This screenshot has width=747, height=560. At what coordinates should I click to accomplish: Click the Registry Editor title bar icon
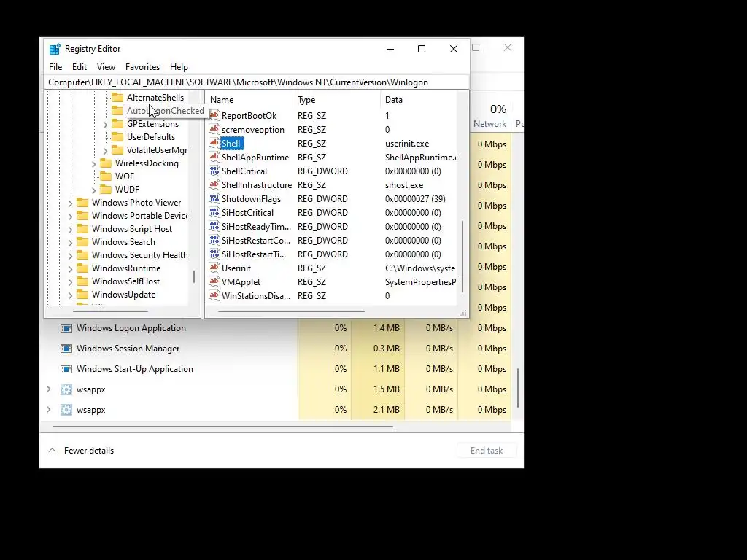coord(55,49)
